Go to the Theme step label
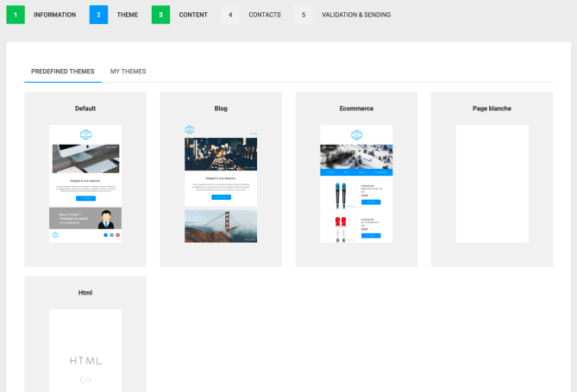 pos(128,15)
